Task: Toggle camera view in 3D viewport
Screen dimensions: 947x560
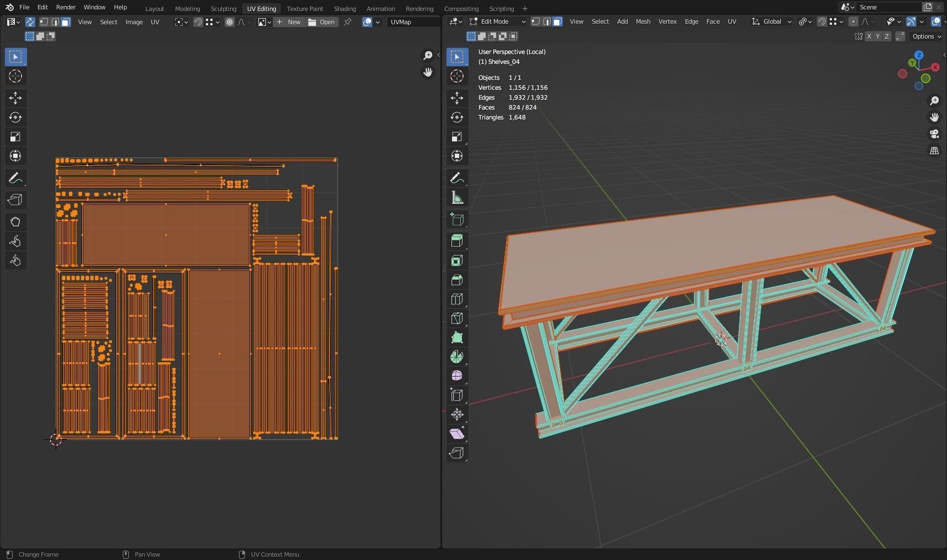Action: click(934, 134)
